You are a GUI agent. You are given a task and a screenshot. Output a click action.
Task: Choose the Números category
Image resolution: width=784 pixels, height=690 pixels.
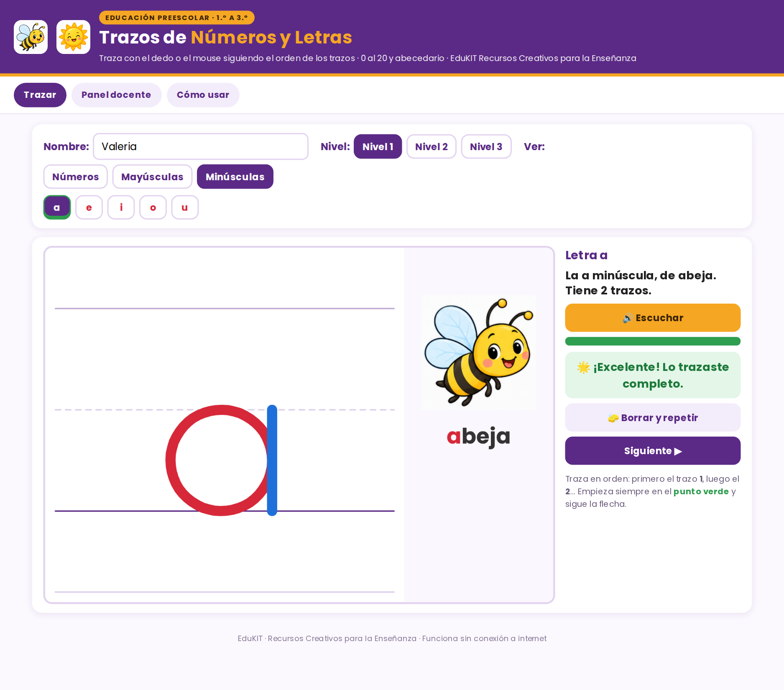point(75,176)
